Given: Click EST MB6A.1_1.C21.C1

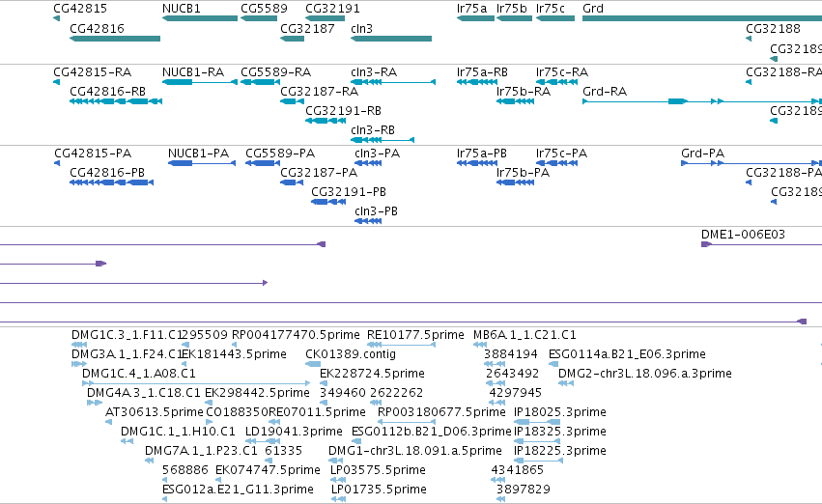Looking at the screenshot, I should coord(524,335).
